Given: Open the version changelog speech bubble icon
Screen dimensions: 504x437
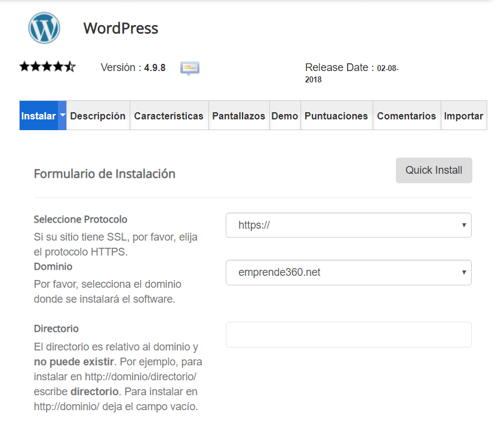Looking at the screenshot, I should 190,68.
